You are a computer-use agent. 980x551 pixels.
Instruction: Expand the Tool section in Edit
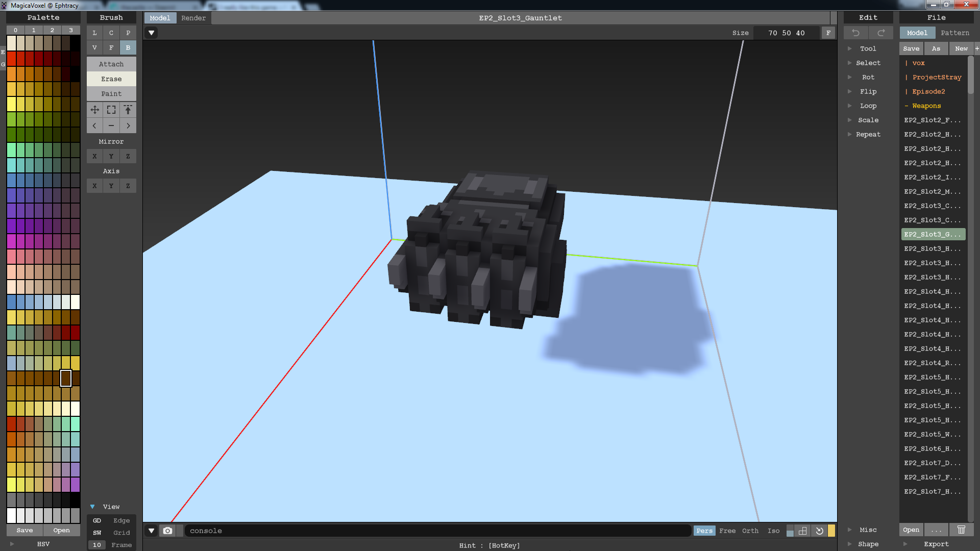867,48
